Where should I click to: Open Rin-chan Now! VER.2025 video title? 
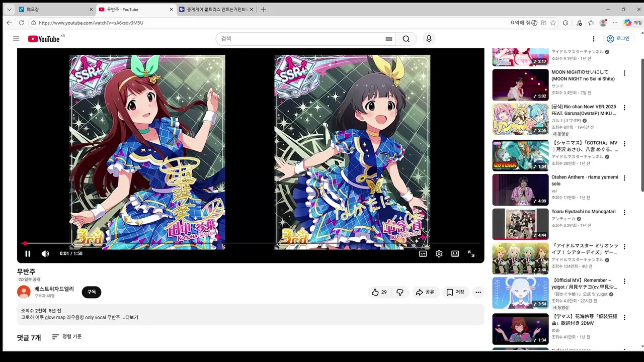584,110
